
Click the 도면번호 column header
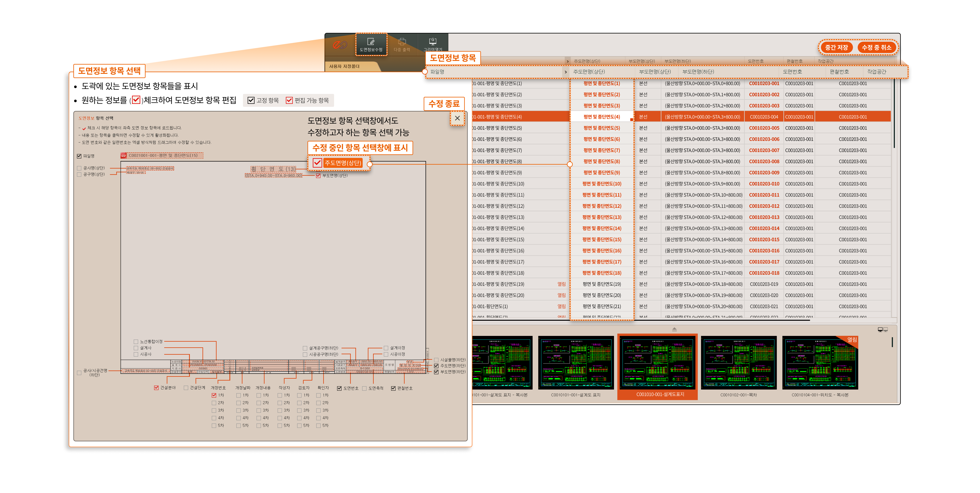(x=792, y=72)
